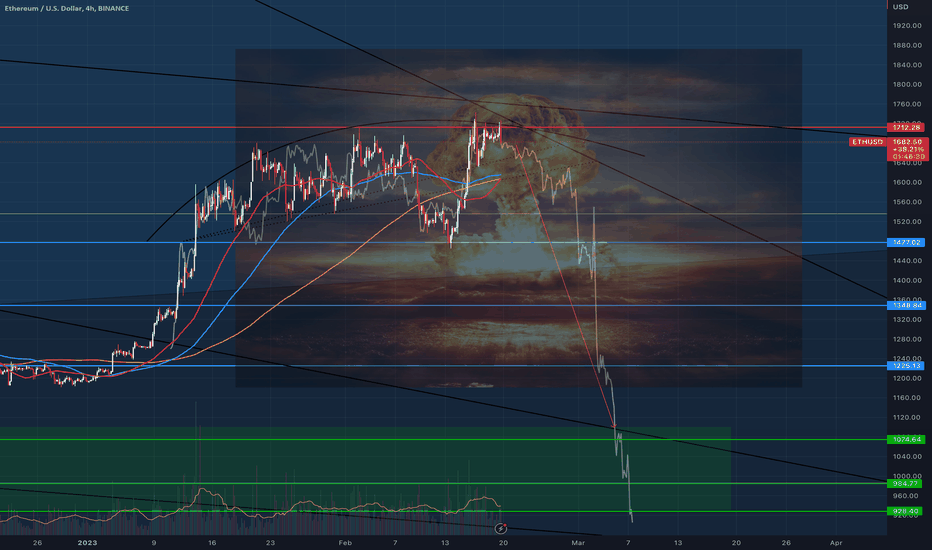Click the 1320.00 price axis value
Screen dimensions: 932x550
point(907,320)
